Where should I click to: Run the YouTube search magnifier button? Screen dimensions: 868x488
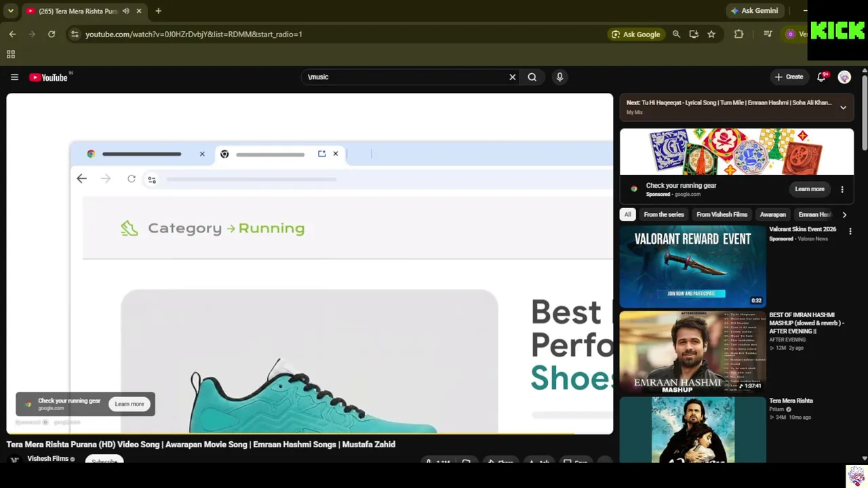pos(532,77)
